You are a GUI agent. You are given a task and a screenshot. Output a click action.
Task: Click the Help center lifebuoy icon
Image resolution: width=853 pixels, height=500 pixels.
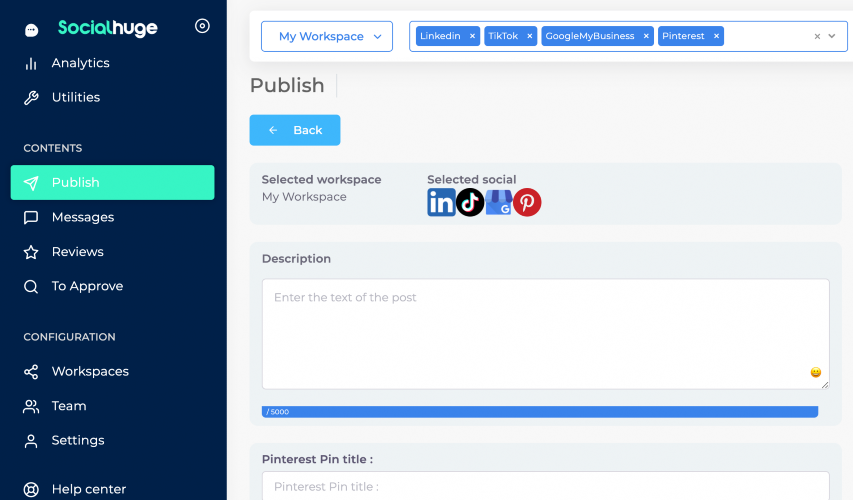31,490
